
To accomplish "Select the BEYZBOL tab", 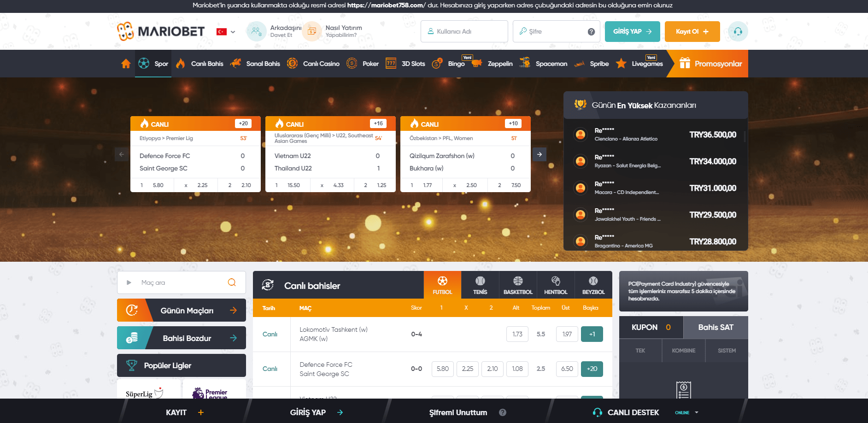I will click(x=593, y=285).
